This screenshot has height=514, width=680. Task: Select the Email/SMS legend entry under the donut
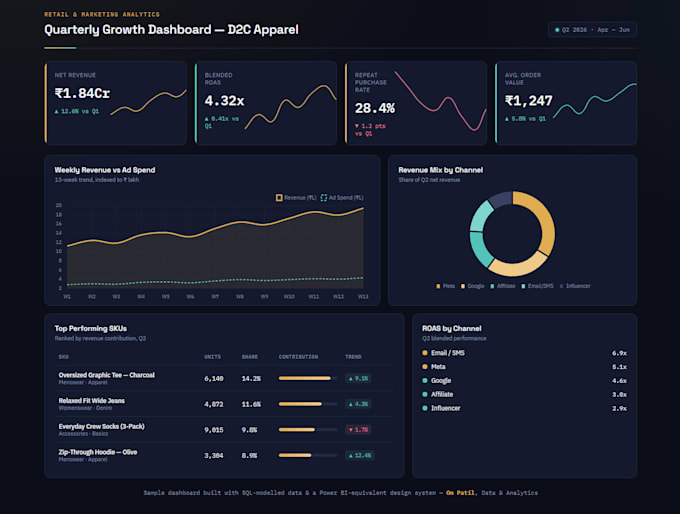[537, 286]
